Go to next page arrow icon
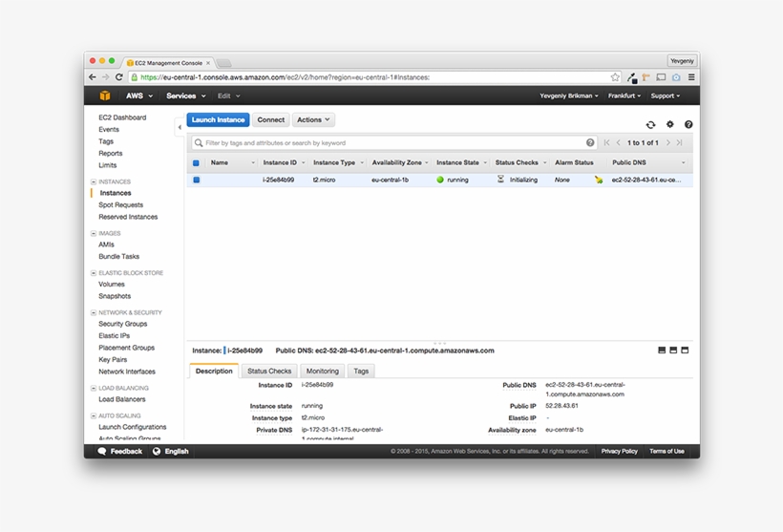 (667, 143)
